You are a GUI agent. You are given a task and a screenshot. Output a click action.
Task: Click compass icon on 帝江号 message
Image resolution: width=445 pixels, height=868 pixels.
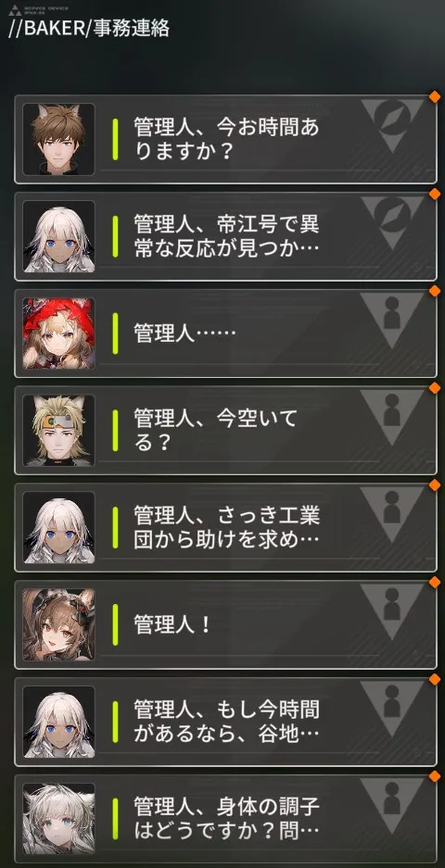(x=392, y=223)
